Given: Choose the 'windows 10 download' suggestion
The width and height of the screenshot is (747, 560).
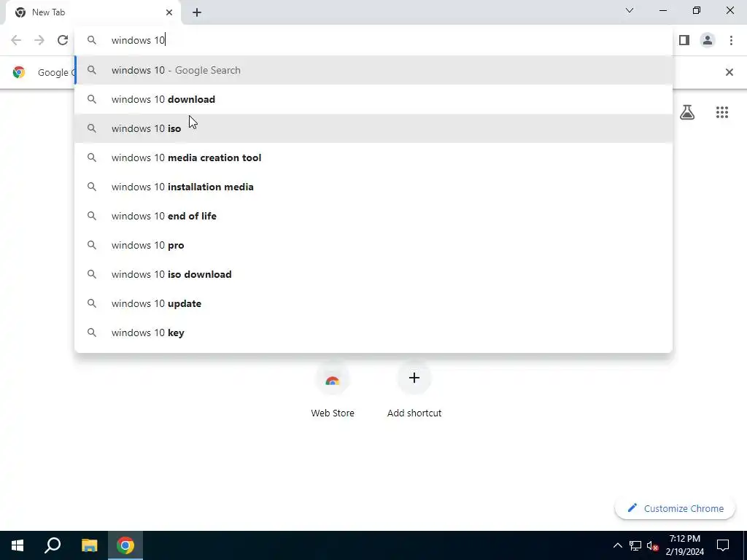Looking at the screenshot, I should pos(373,99).
